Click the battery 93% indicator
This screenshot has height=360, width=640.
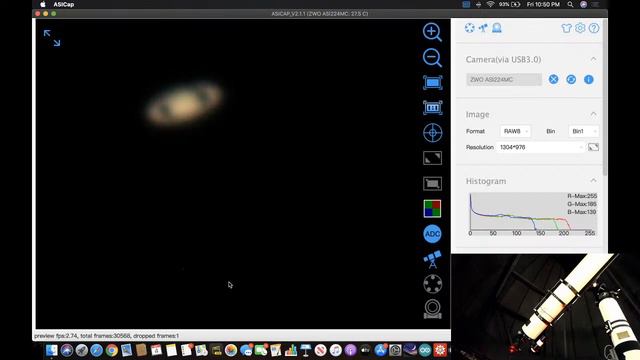(x=510, y=4)
